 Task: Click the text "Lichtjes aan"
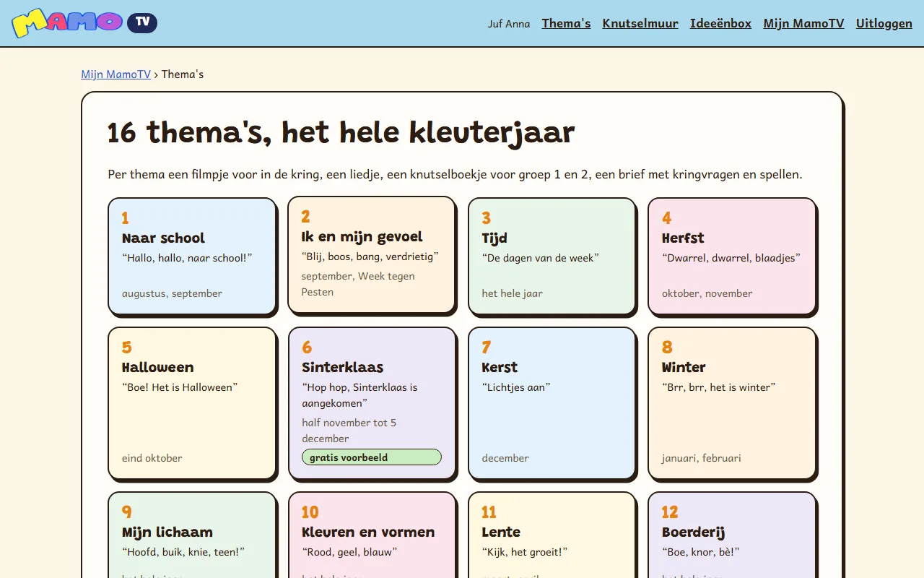pos(516,387)
